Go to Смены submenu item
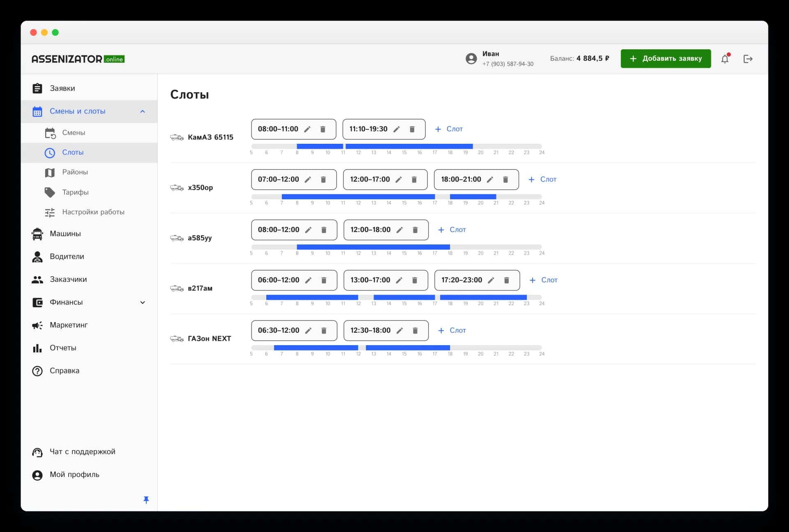The height and width of the screenshot is (532, 789). pos(89,133)
